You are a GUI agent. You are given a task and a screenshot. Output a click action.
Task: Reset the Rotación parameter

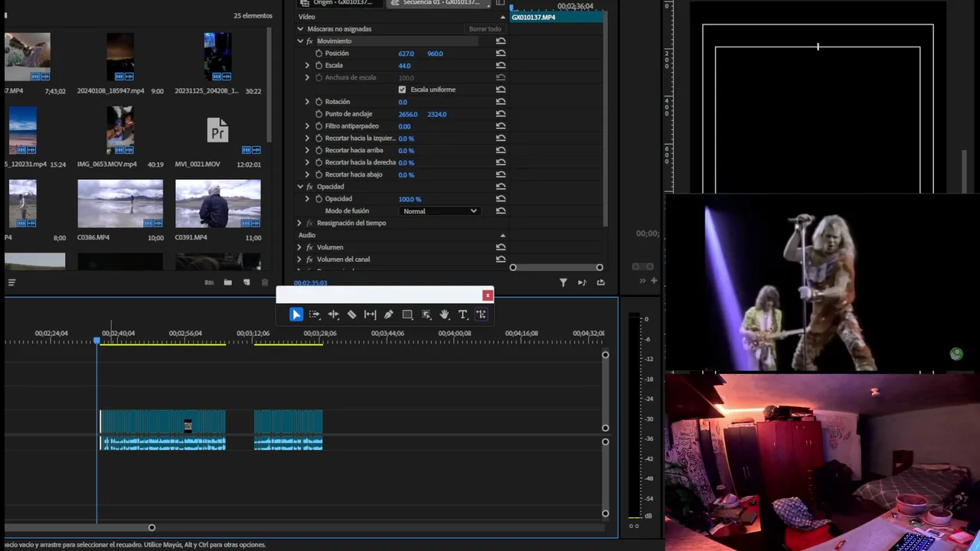[x=501, y=102]
